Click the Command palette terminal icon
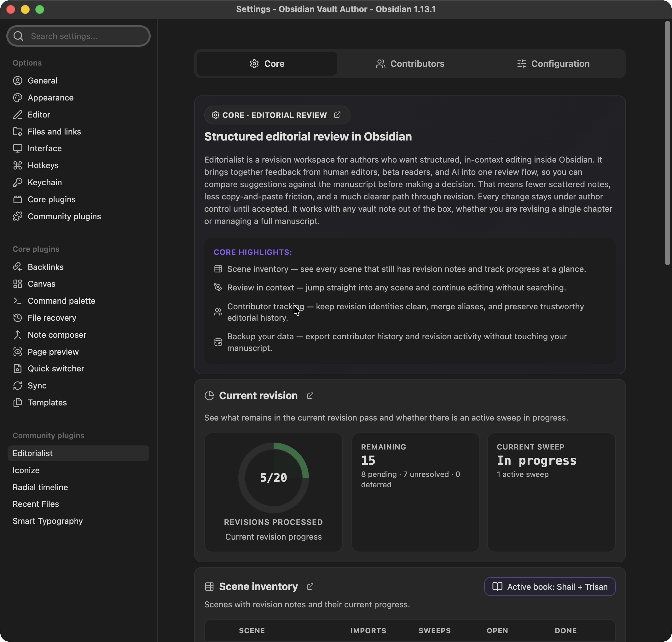 [x=17, y=301]
